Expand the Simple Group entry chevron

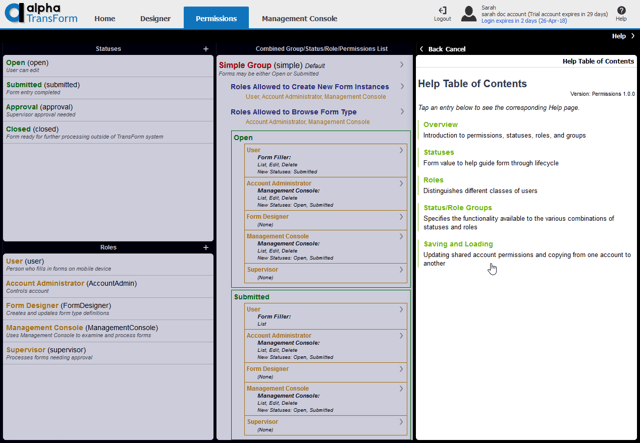coord(402,66)
